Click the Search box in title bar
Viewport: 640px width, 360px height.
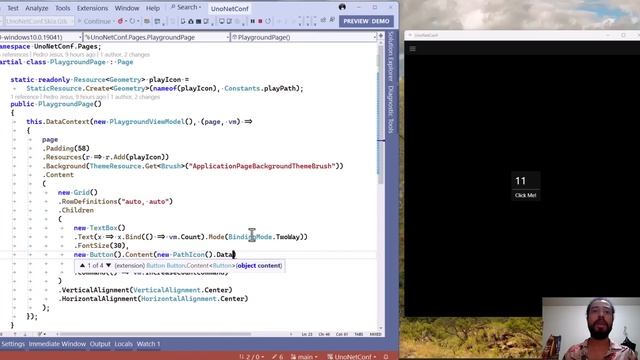(x=186, y=7)
